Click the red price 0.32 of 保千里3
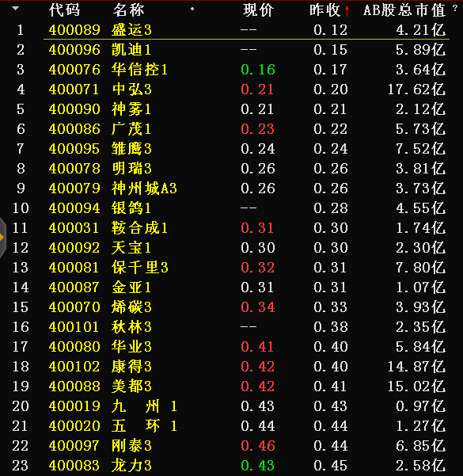The image size is (463, 476). pos(258,268)
